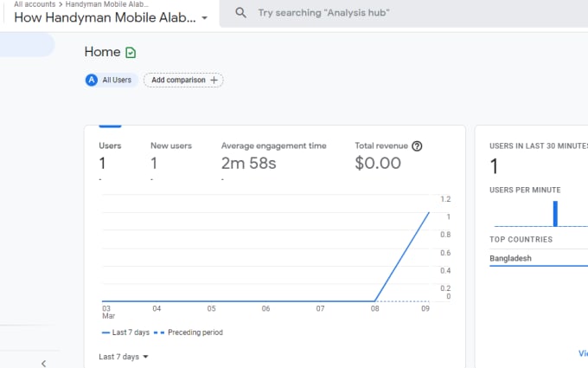588x368 pixels.
Task: Open the property selector dropdown arrow
Action: click(204, 17)
